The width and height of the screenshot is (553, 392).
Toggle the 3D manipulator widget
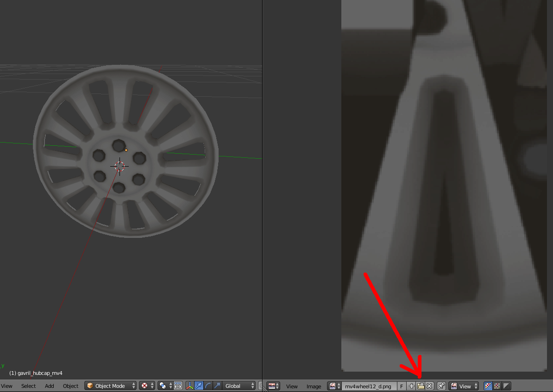point(190,386)
